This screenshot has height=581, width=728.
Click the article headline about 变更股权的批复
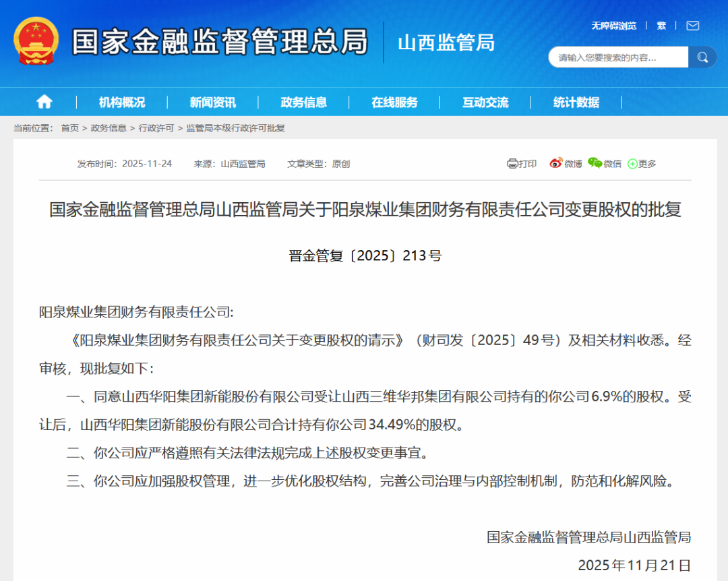(x=365, y=210)
